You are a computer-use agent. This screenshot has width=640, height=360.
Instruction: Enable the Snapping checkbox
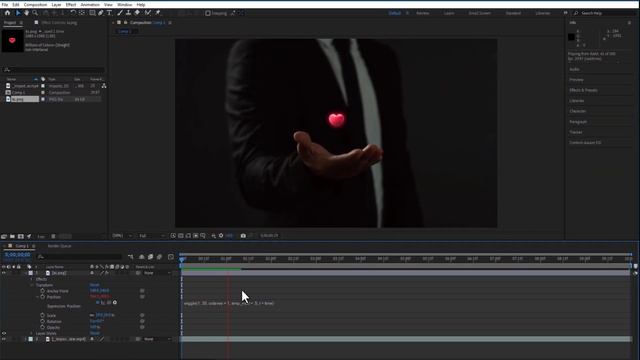pyautogui.click(x=208, y=13)
